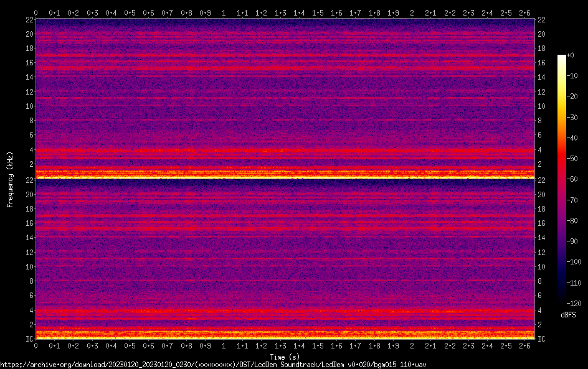The width and height of the screenshot is (588, 369).
Task: Click the DC label at the bottom-right frequency axis
Action: [542, 339]
